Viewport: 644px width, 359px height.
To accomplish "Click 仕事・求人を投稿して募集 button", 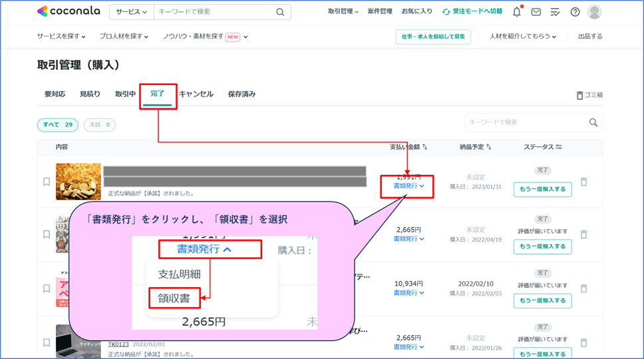I will 433,37.
